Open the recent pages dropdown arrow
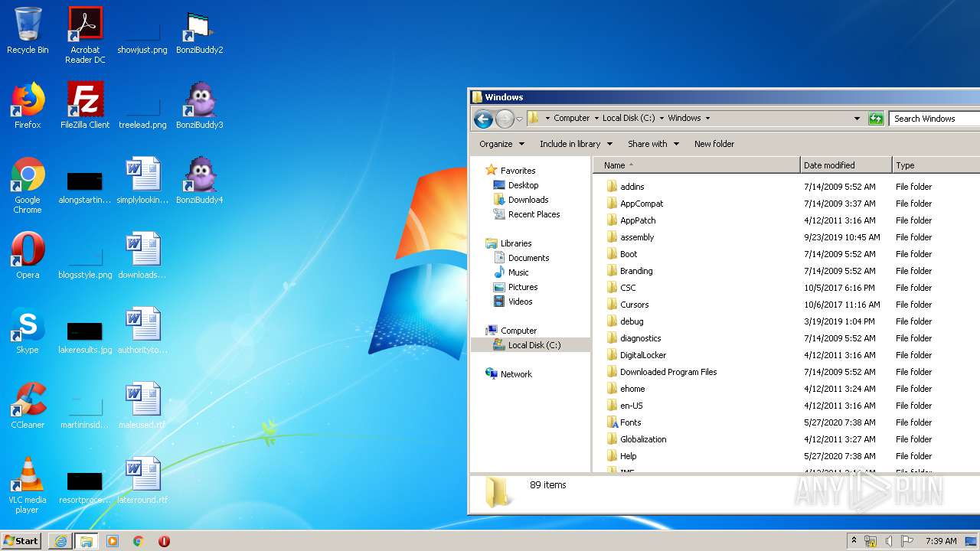Image resolution: width=980 pixels, height=551 pixels. point(519,119)
